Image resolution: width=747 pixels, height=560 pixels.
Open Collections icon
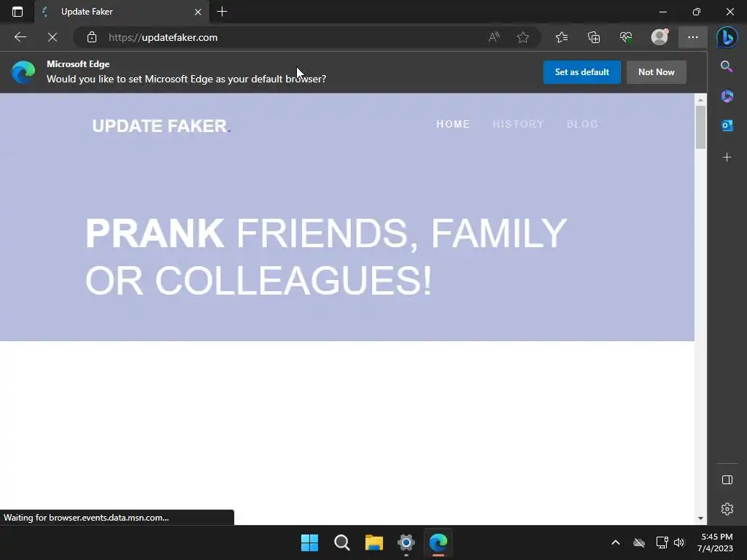(594, 37)
